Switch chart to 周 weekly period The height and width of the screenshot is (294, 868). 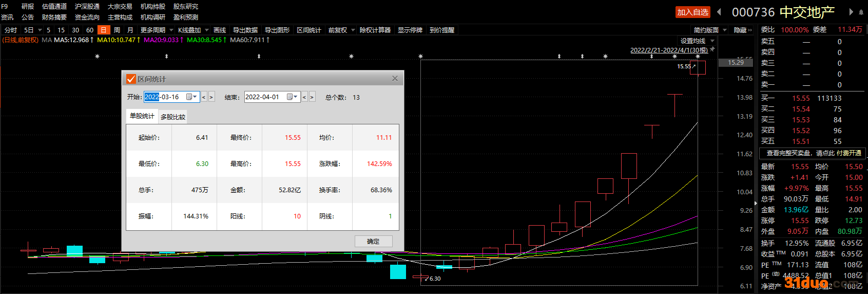[117, 30]
